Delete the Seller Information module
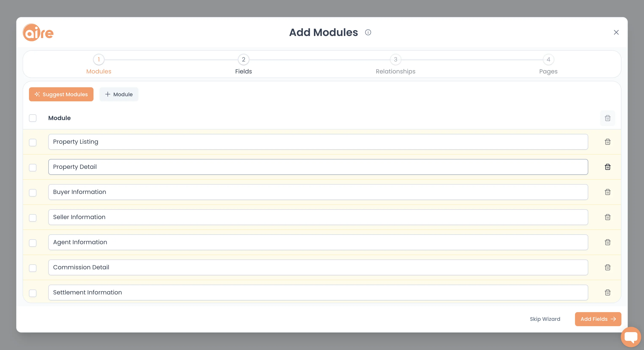Screen dimensions: 644x350 [608, 217]
